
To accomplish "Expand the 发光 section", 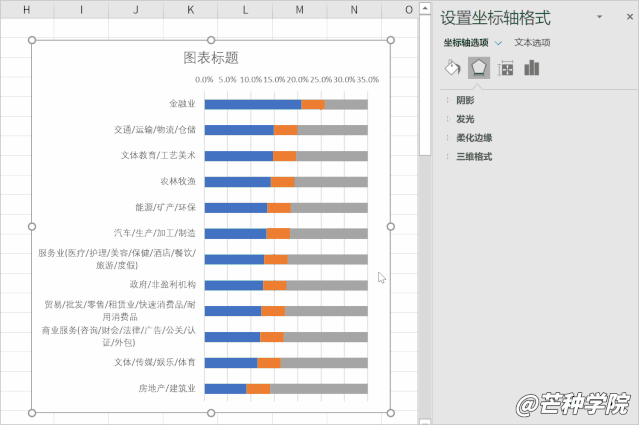I will point(465,119).
